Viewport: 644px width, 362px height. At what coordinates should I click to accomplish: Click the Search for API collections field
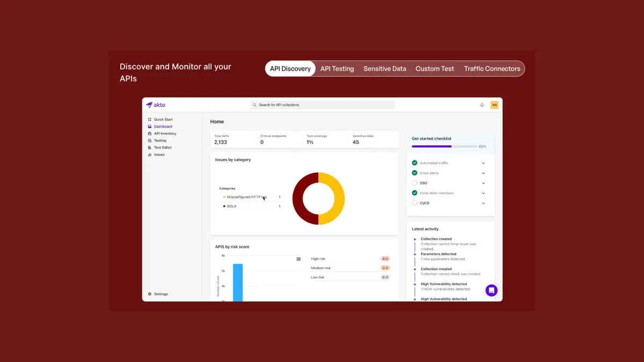pyautogui.click(x=322, y=105)
